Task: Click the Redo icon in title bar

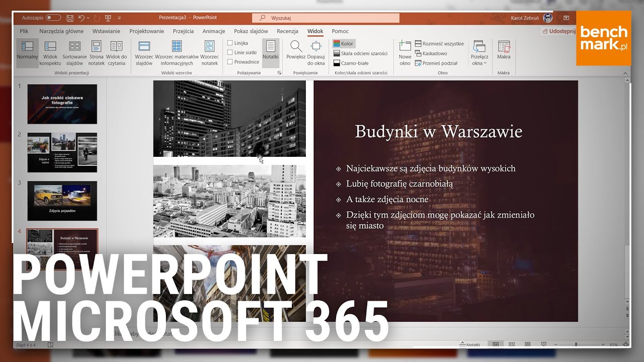Action: (x=96, y=18)
